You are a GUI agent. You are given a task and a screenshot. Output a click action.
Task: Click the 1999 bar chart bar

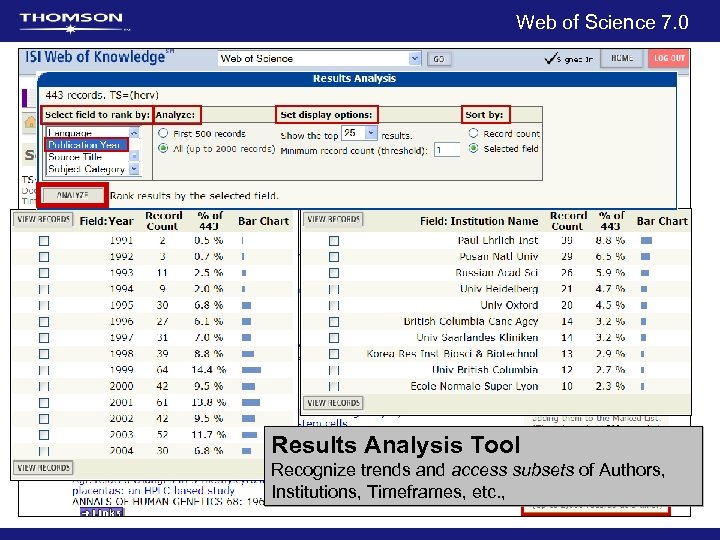pyautogui.click(x=251, y=370)
